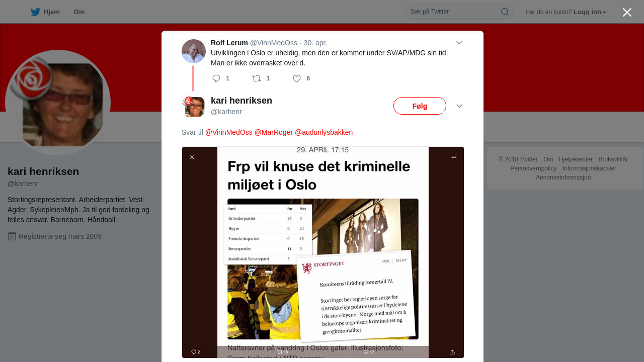Click the three-dot icon in embedded image

point(454,157)
